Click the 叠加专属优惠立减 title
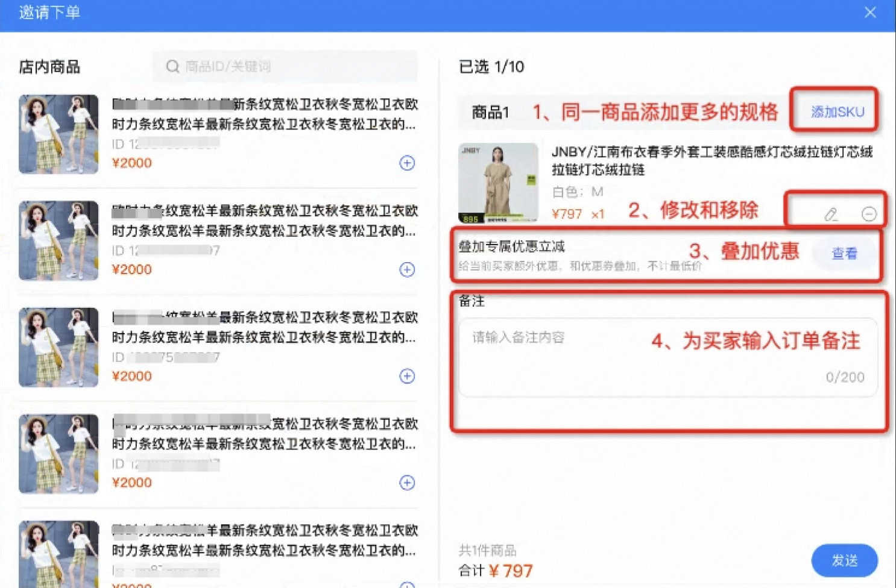The width and height of the screenshot is (896, 588). click(511, 246)
